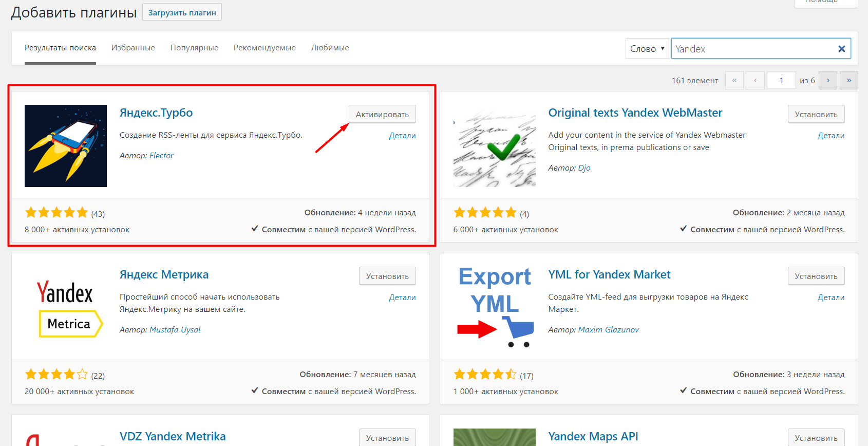The height and width of the screenshot is (446, 868).
Task: Open the Рекомендуемые tab
Action: (x=265, y=48)
